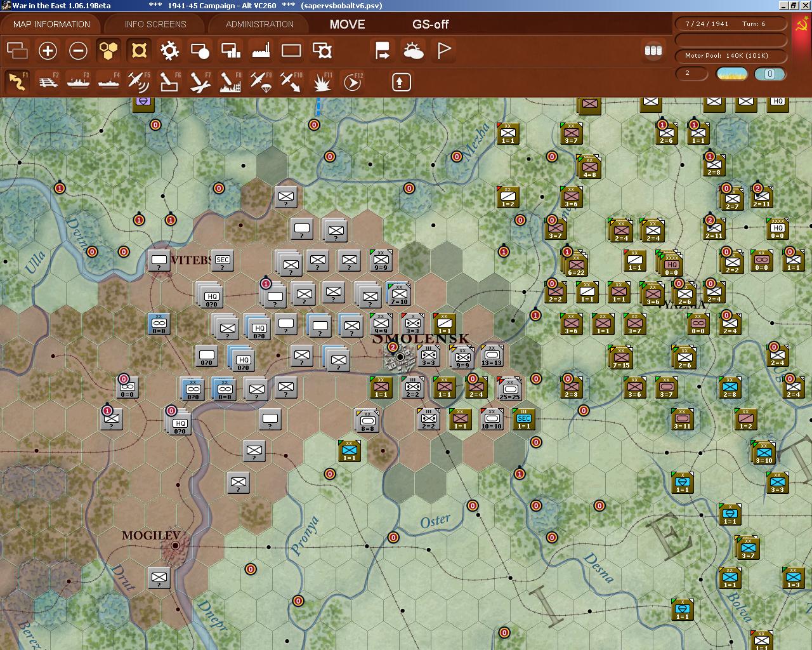Screen dimensions: 812x650
Task: Click the blue indicator showing 0
Action: click(x=770, y=74)
